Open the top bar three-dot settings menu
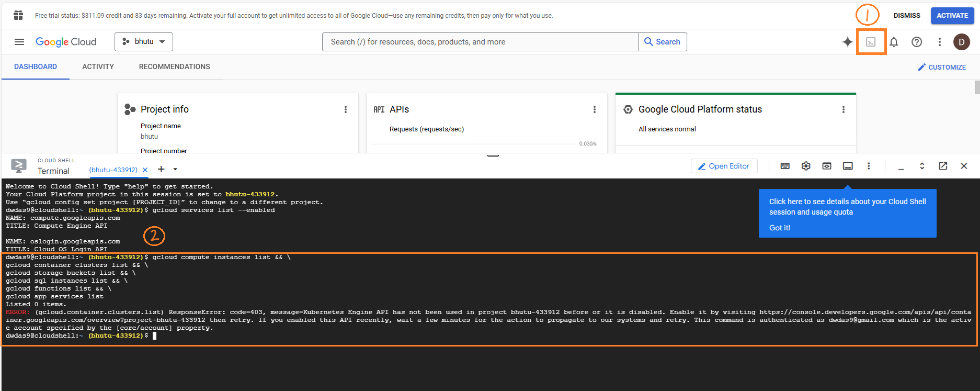The height and width of the screenshot is (391, 980). 940,42
